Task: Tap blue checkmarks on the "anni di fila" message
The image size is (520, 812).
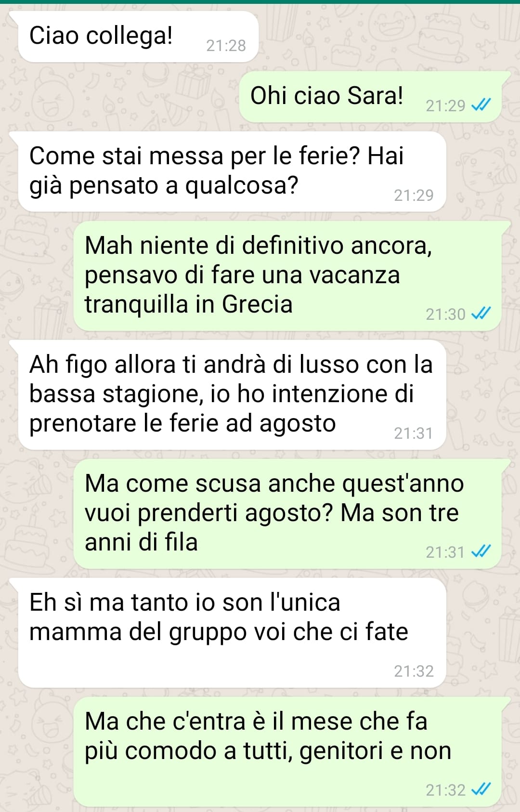Action: click(x=481, y=551)
